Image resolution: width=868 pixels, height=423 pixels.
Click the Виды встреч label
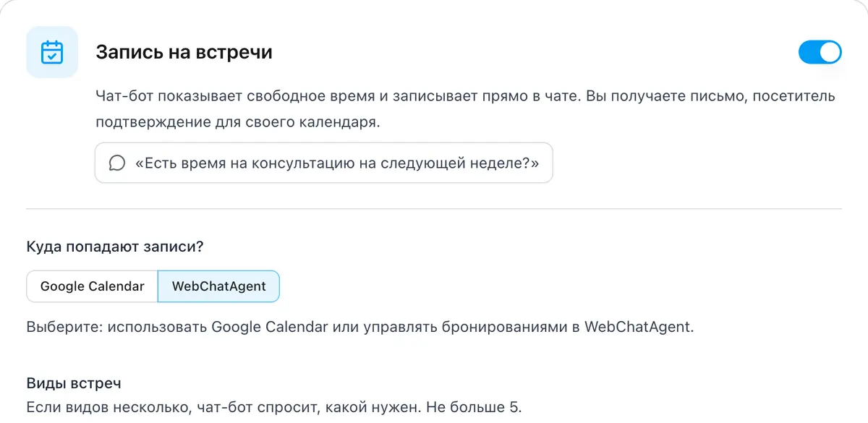(x=74, y=383)
